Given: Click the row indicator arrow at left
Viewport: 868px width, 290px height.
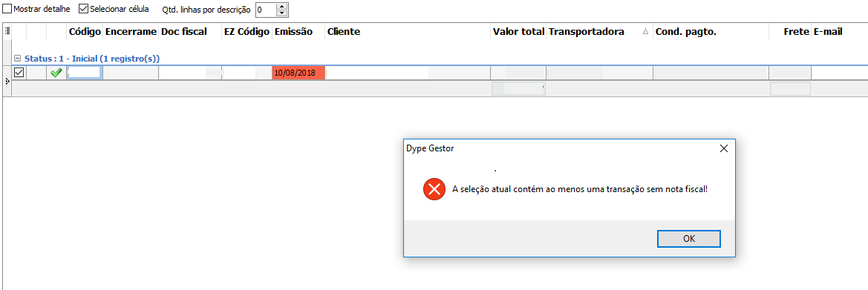Looking at the screenshot, I should point(7,82).
